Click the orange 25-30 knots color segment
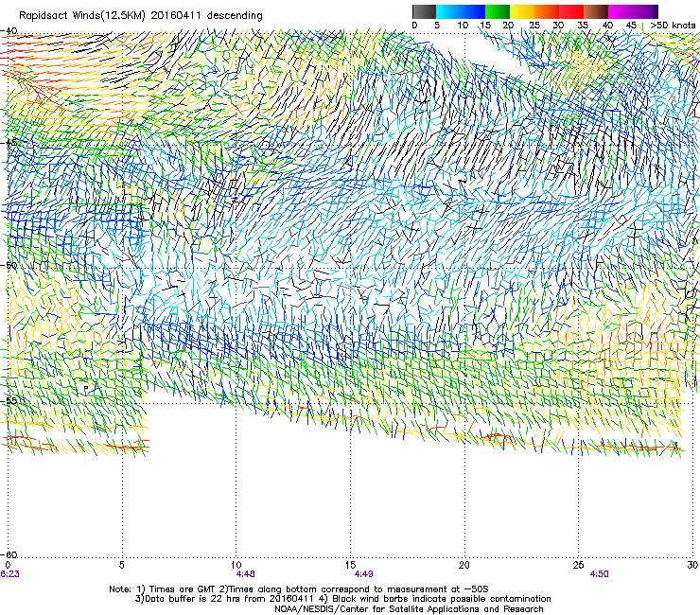This screenshot has height=615, width=700. click(547, 11)
